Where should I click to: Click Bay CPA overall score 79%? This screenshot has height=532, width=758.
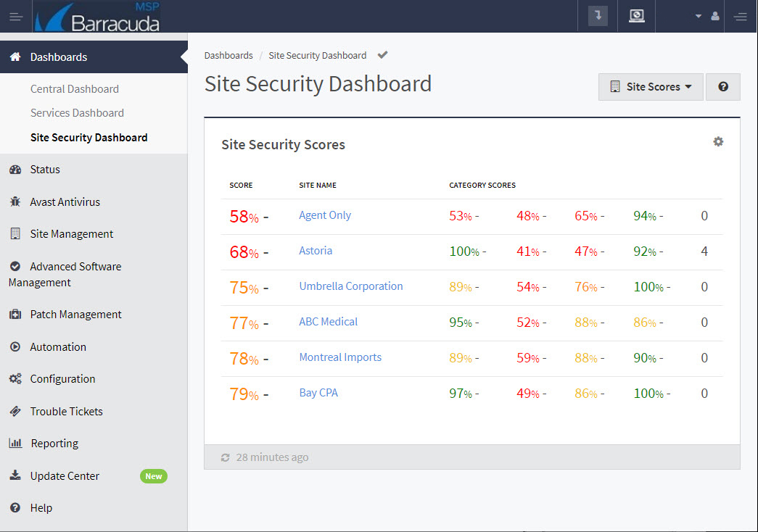(x=244, y=394)
